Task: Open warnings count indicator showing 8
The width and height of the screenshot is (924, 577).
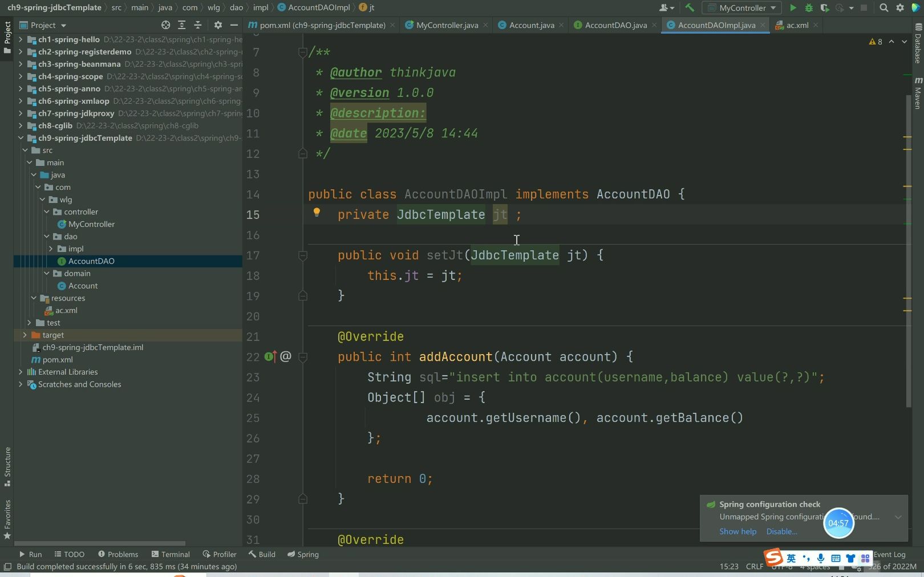Action: click(x=876, y=42)
